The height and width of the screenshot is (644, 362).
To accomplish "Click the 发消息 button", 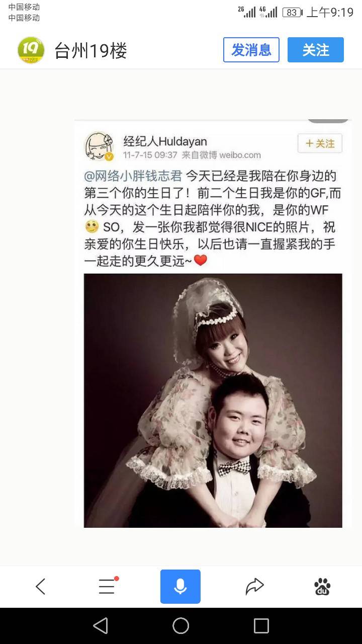I will pos(251,50).
